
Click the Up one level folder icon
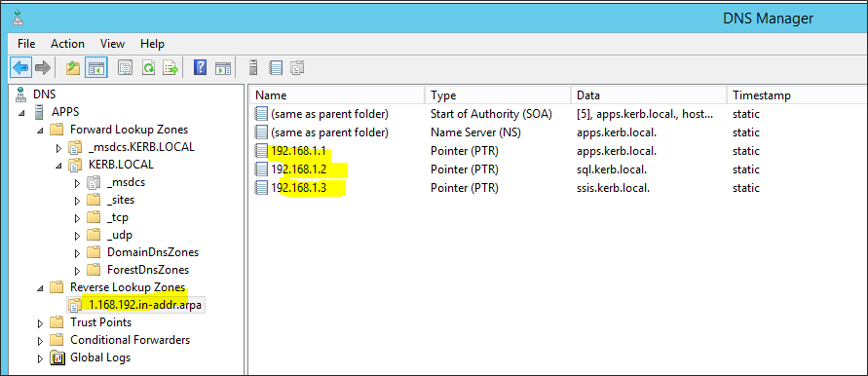coord(73,68)
